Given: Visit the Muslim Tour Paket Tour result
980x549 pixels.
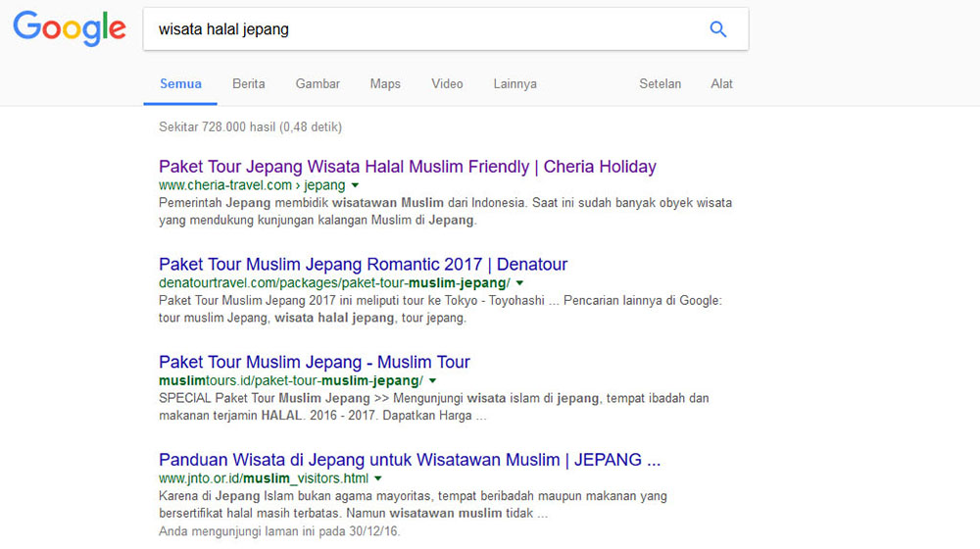Looking at the screenshot, I should (314, 363).
